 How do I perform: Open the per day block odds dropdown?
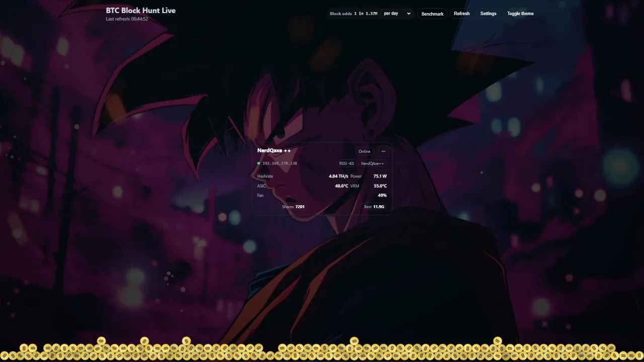click(397, 14)
